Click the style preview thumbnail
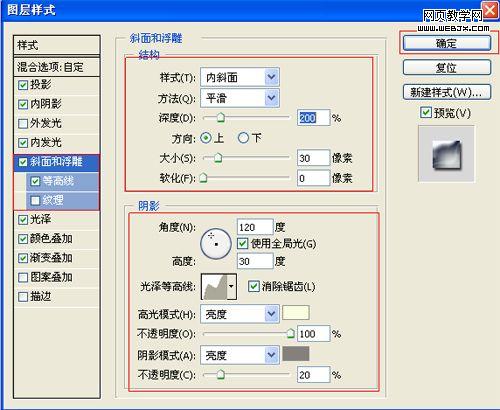 click(x=446, y=154)
